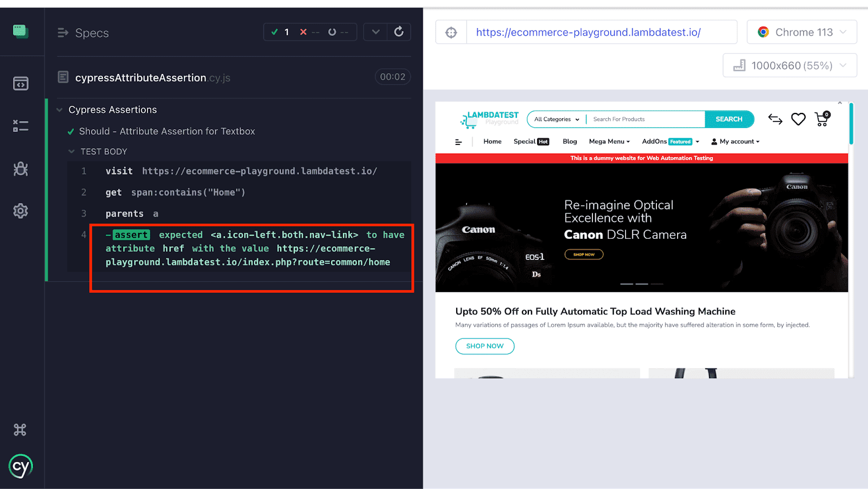Select the test runs list icon
This screenshot has width=868, height=489.
[x=21, y=126]
